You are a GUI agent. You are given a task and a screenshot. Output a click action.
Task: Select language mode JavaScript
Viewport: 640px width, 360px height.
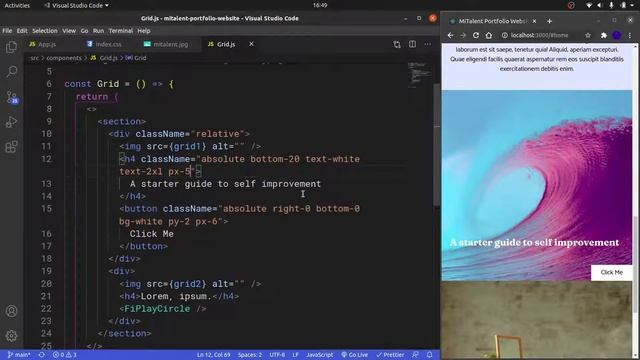(x=320, y=355)
